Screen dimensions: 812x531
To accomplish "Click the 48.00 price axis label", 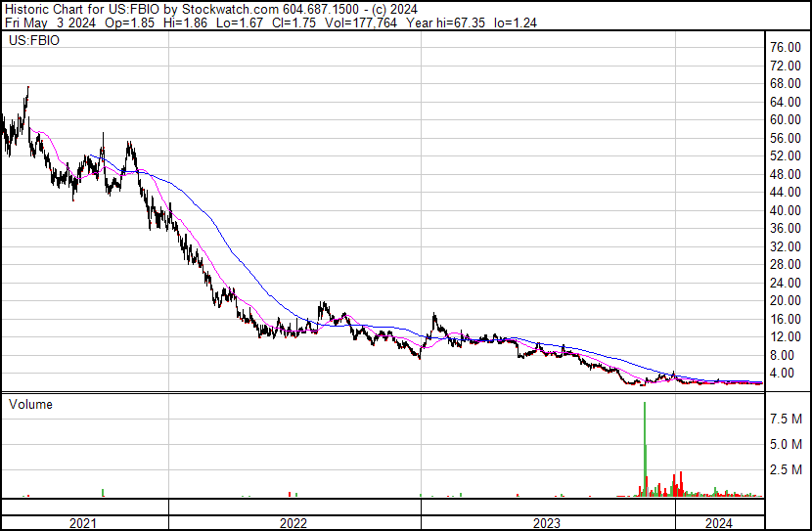I will [x=786, y=174].
